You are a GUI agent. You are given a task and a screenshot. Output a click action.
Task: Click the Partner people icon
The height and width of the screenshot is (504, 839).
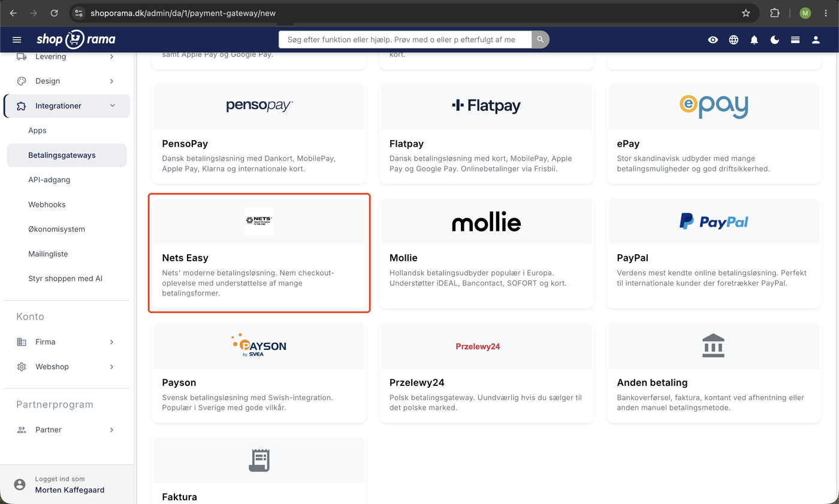coord(22,430)
